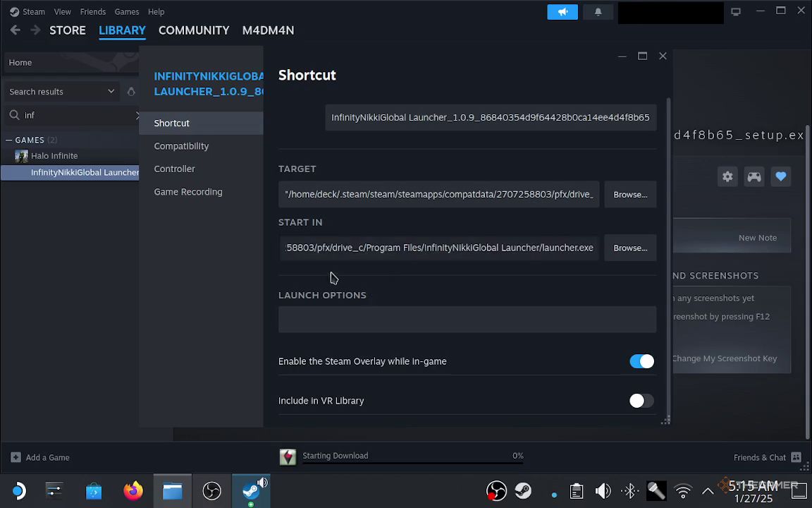The image size is (812, 508).
Task: Click the Steam forward navigation arrow
Action: click(35, 30)
